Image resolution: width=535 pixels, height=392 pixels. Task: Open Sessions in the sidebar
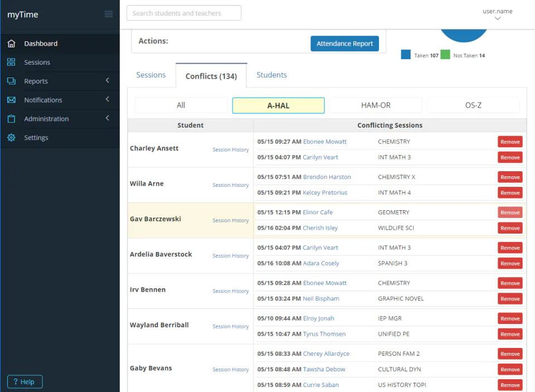[60, 62]
